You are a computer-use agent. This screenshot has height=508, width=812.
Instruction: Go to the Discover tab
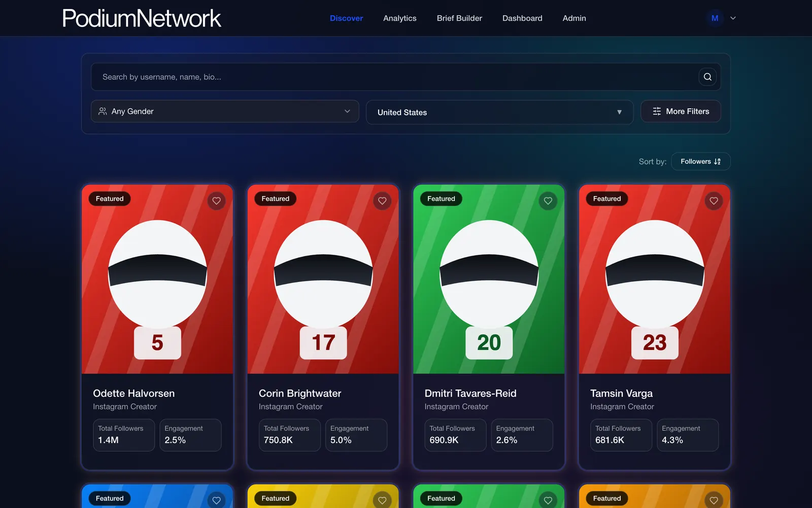click(x=346, y=18)
